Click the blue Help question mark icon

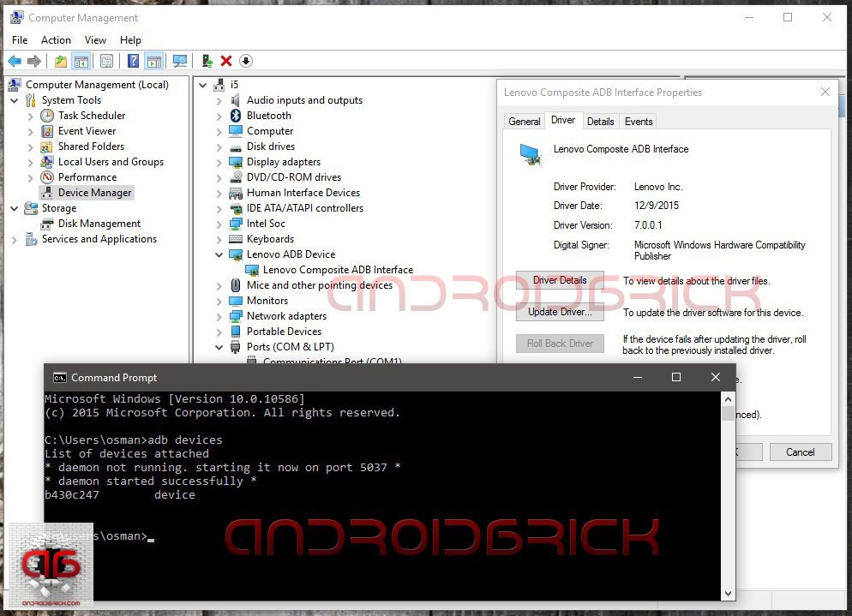[x=134, y=61]
